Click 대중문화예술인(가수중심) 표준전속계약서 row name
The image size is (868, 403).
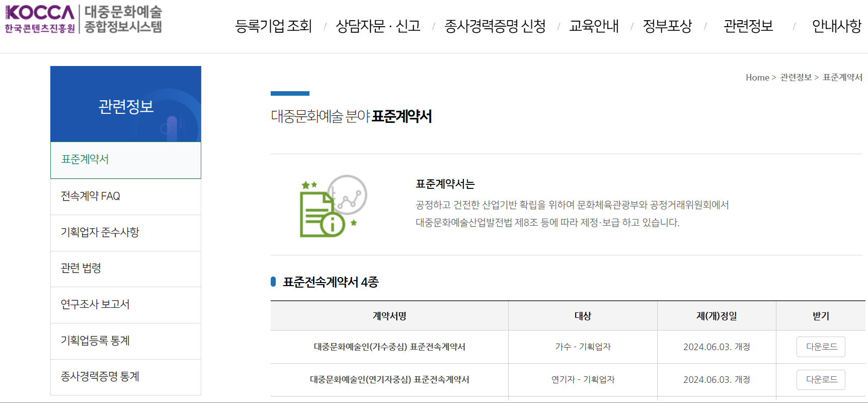tap(389, 347)
